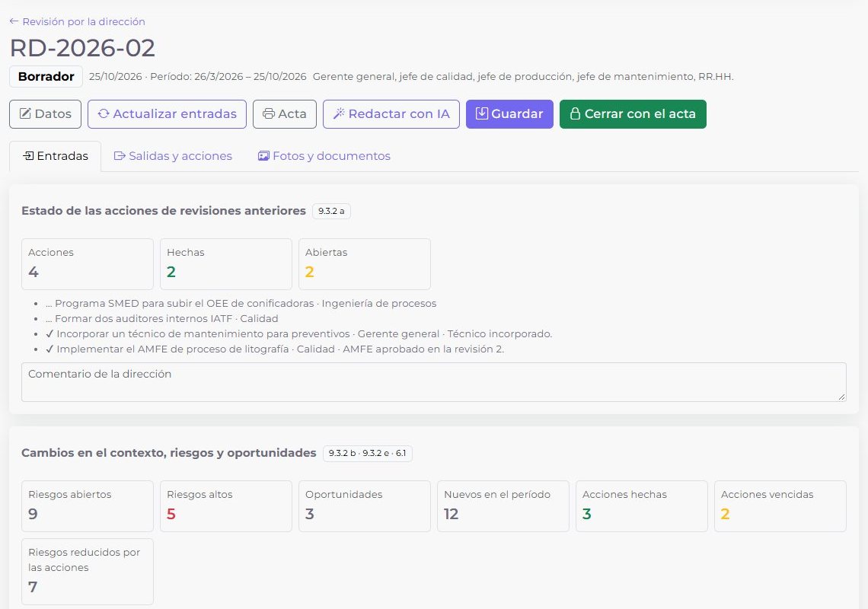Viewport: 868px width, 609px height.
Task: Click refresh icon on Actualizar entradas
Action: coord(104,113)
